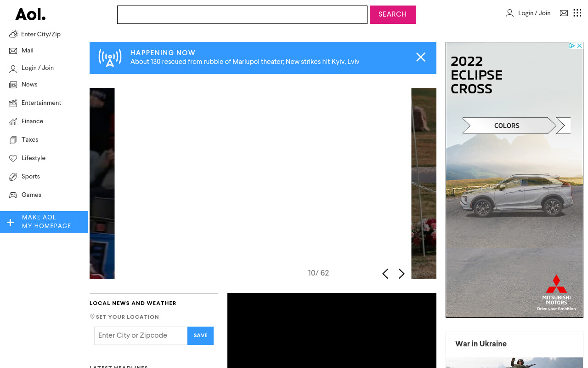The height and width of the screenshot is (368, 588).
Task: Click the Mitsubishi Motors logo
Action: click(x=556, y=293)
